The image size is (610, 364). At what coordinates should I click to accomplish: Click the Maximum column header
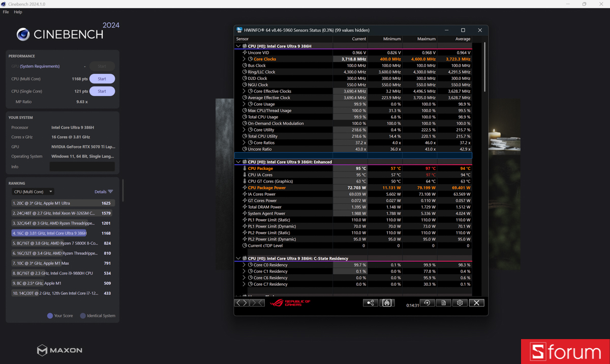419,39
